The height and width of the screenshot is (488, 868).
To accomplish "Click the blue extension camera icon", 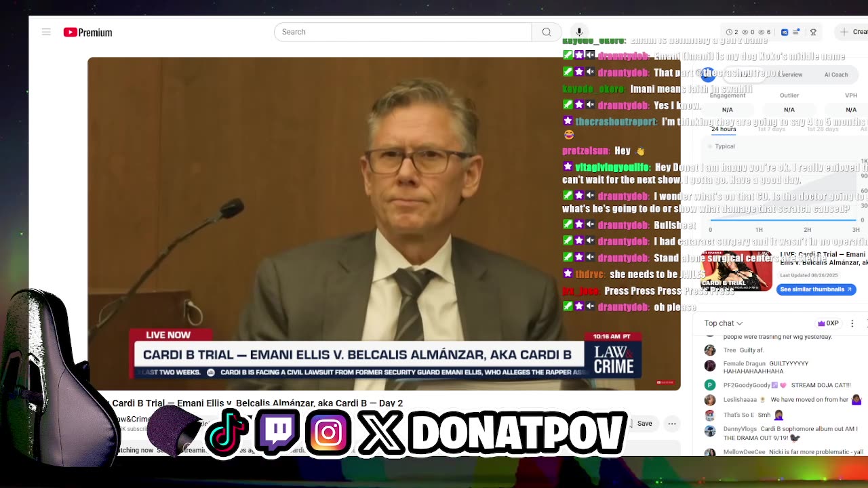I will coord(785,32).
